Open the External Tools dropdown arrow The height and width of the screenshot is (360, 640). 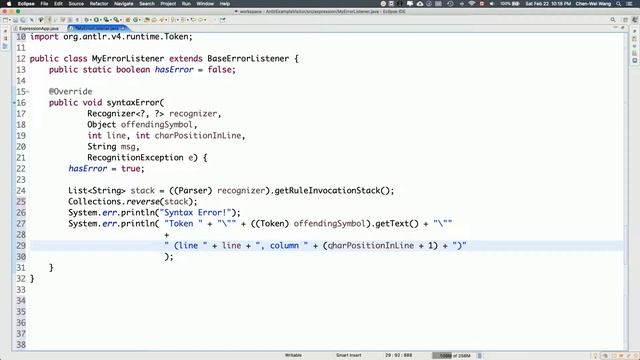[121, 20]
